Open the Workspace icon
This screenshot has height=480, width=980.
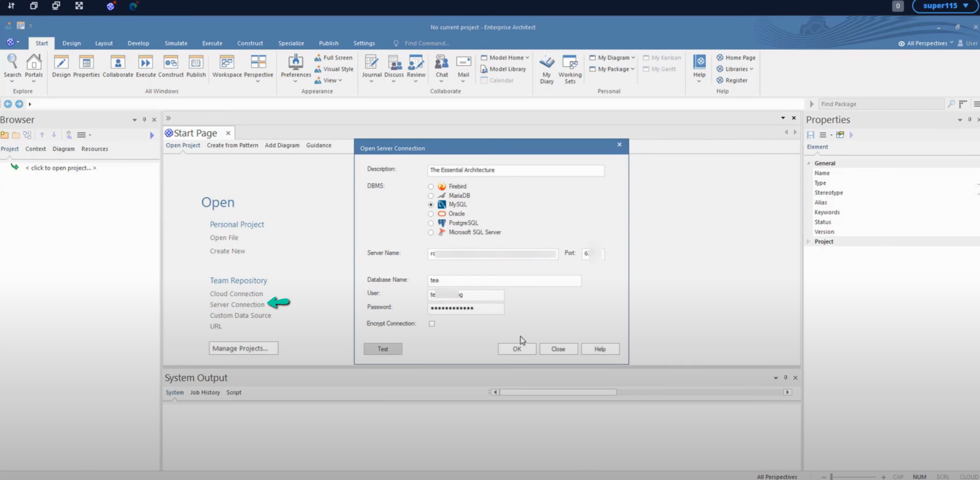(x=227, y=67)
